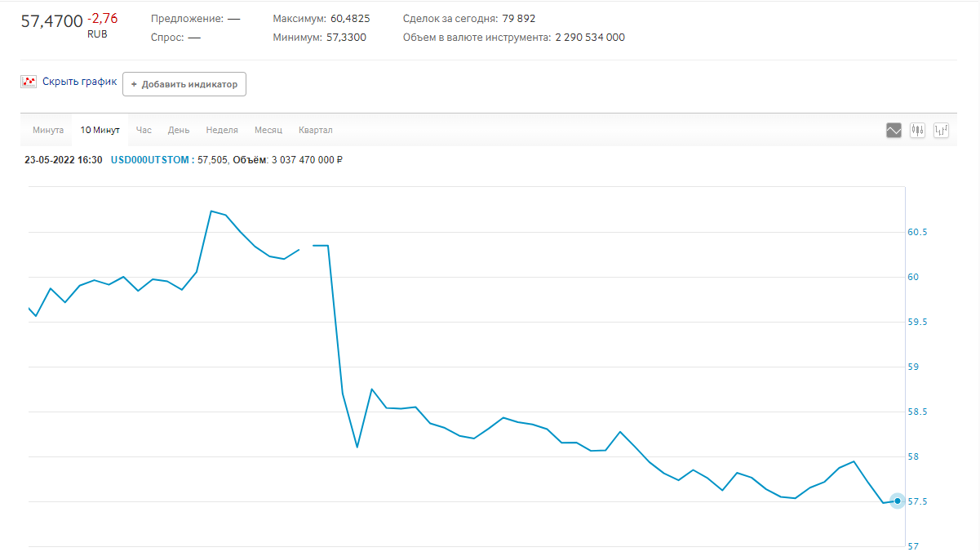The width and height of the screenshot is (980, 552).
Task: Click the date 23-05-2022 16:30
Action: pos(64,160)
